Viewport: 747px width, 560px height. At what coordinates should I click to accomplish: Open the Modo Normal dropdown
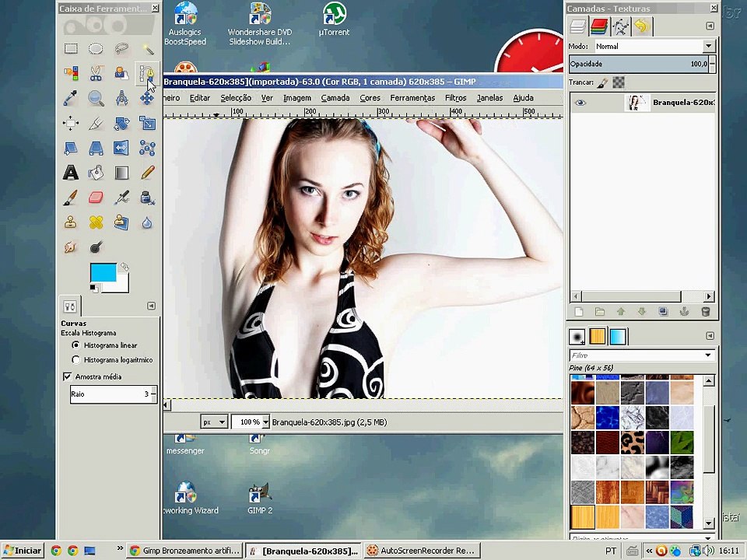[x=654, y=46]
